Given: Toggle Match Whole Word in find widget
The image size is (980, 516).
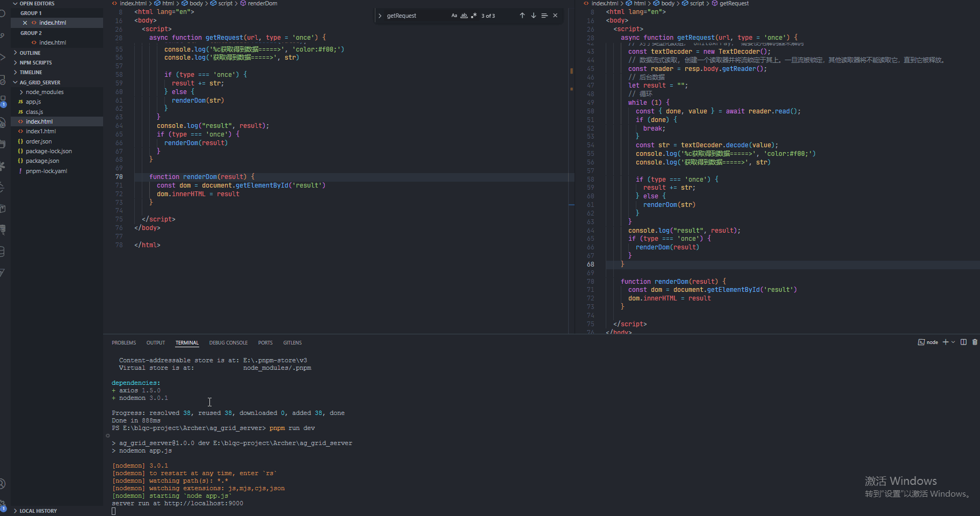Looking at the screenshot, I should click(464, 16).
